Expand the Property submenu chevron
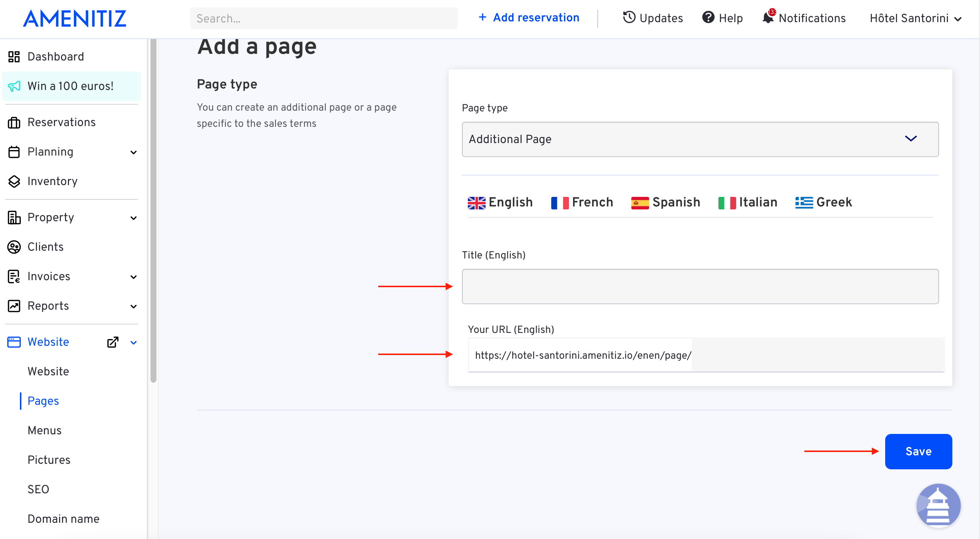980x539 pixels. click(134, 218)
